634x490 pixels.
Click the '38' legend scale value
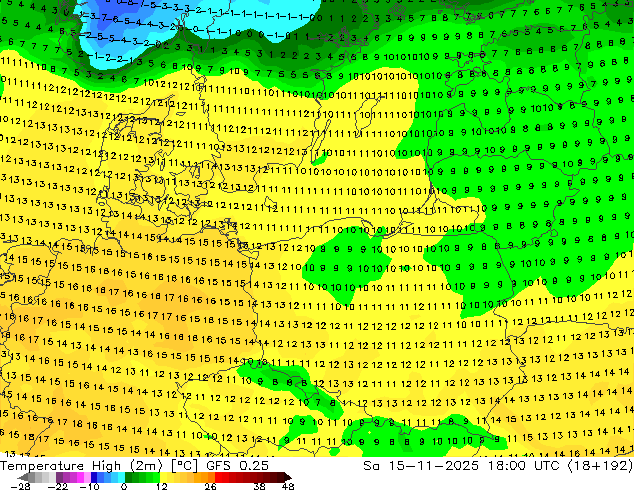[260, 486]
